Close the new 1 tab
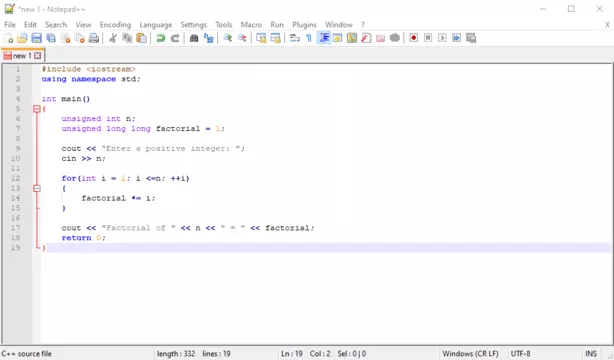The image size is (614, 360). pyautogui.click(x=38, y=56)
